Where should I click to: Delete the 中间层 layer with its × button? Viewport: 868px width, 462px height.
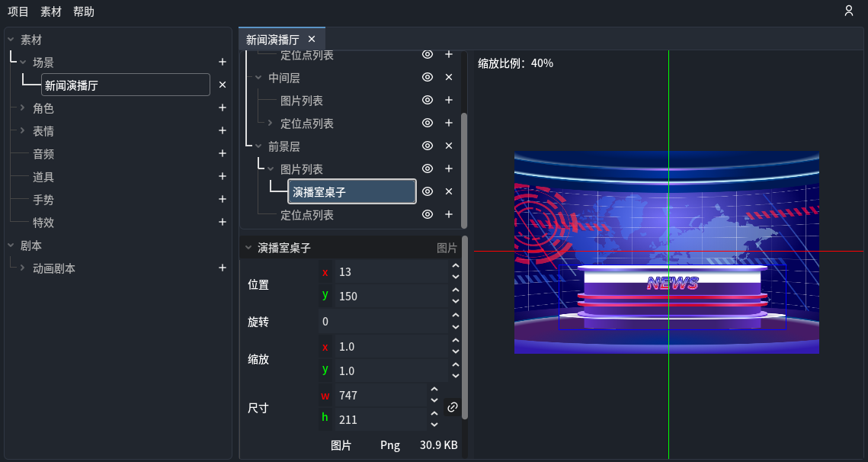pos(448,77)
